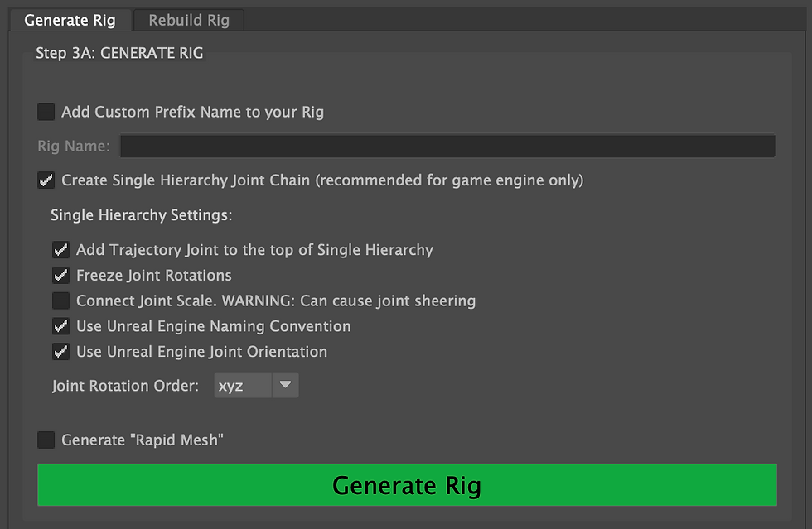Enable Add Custom Prefix Name checkbox
The width and height of the screenshot is (812, 529).
(x=46, y=112)
